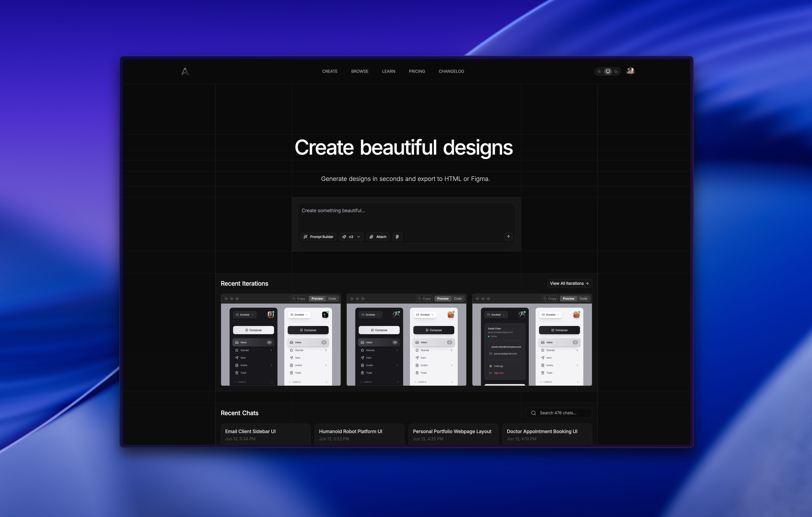Click 'Sign Out' in the Sarah Chen preview
The height and width of the screenshot is (517, 812).
click(498, 373)
